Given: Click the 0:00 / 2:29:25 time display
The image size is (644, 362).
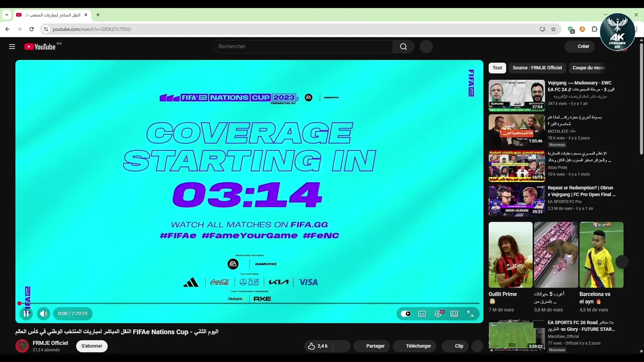Looking at the screenshot, I should pyautogui.click(x=72, y=313).
